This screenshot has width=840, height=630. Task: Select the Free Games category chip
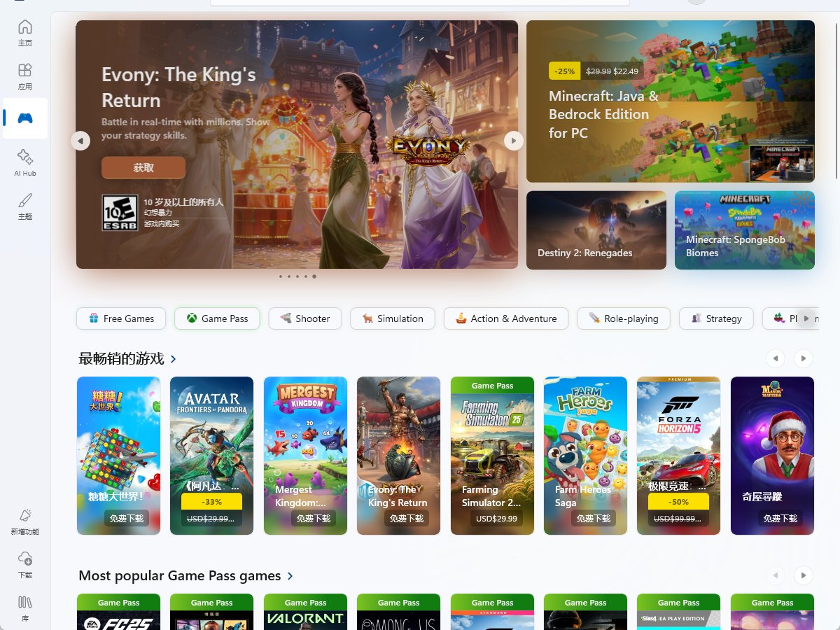pos(121,318)
